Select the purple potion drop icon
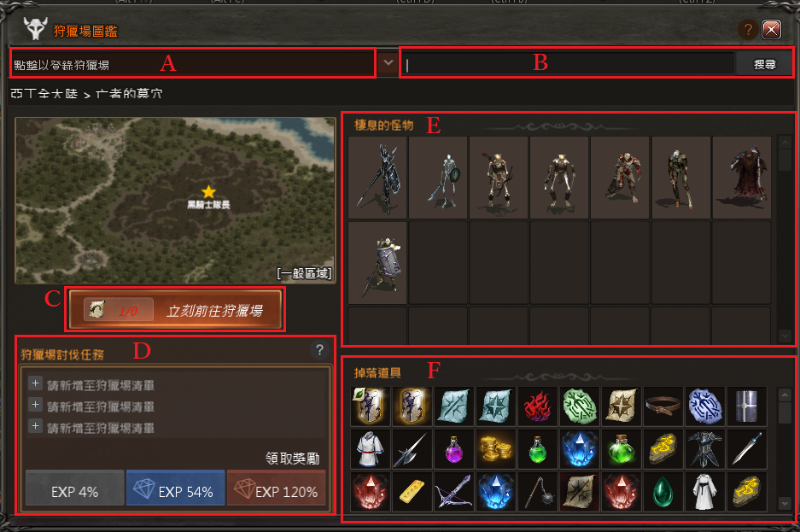This screenshot has width=800, height=532. tap(454, 449)
